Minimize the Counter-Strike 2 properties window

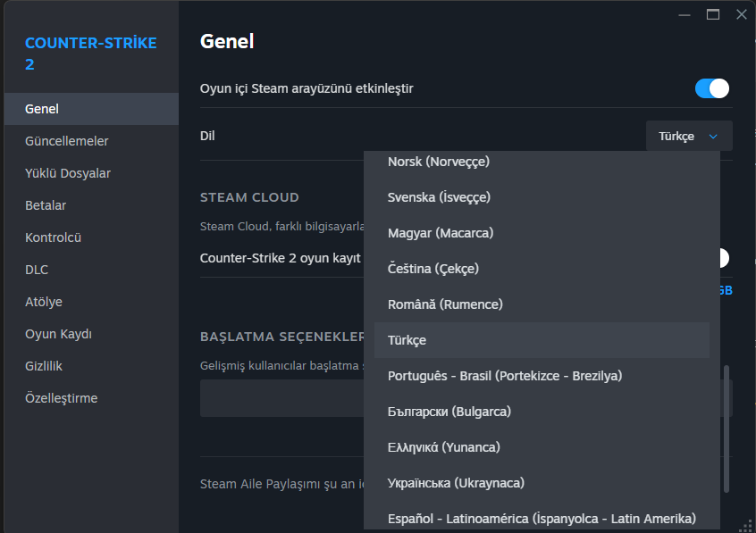pyautogui.click(x=685, y=14)
